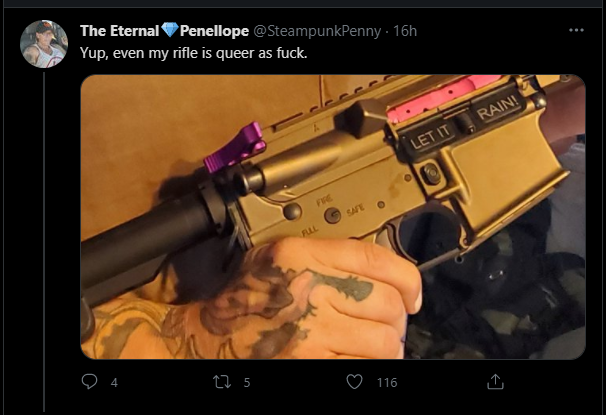Retweet the post using the retweet icon
Screen dimensions: 606x415
click(222, 382)
